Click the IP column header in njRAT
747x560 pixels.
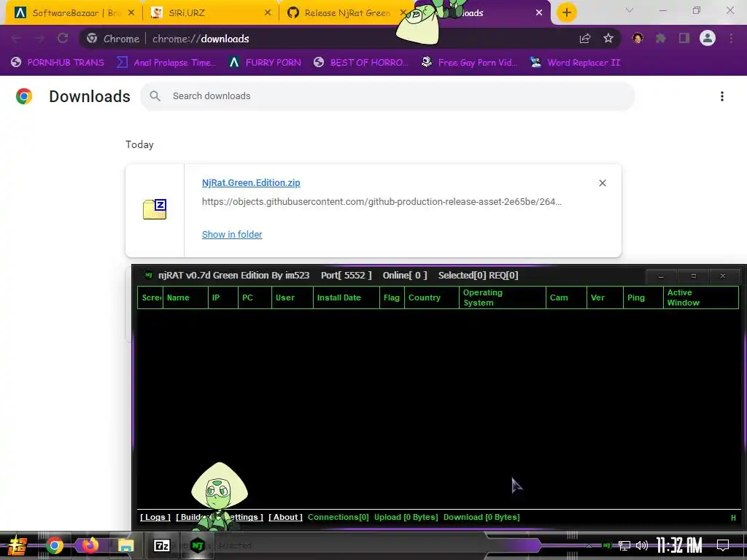[x=223, y=297]
